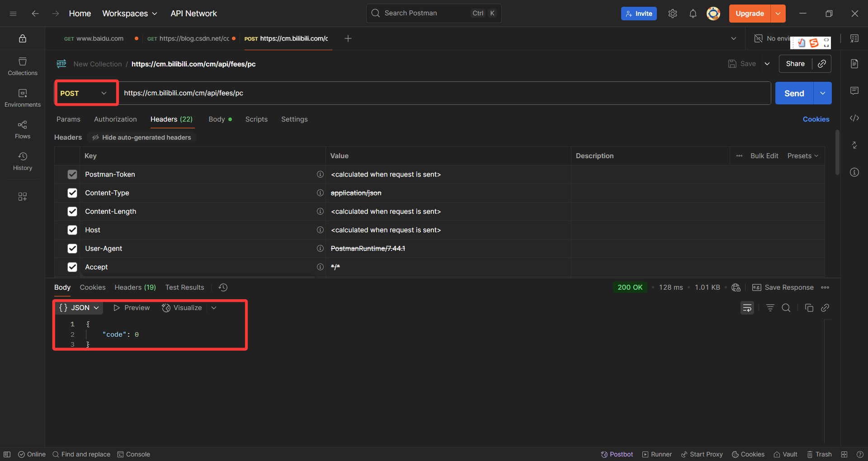Uncheck the Host header
Viewport: 868px width, 461px height.
point(72,230)
